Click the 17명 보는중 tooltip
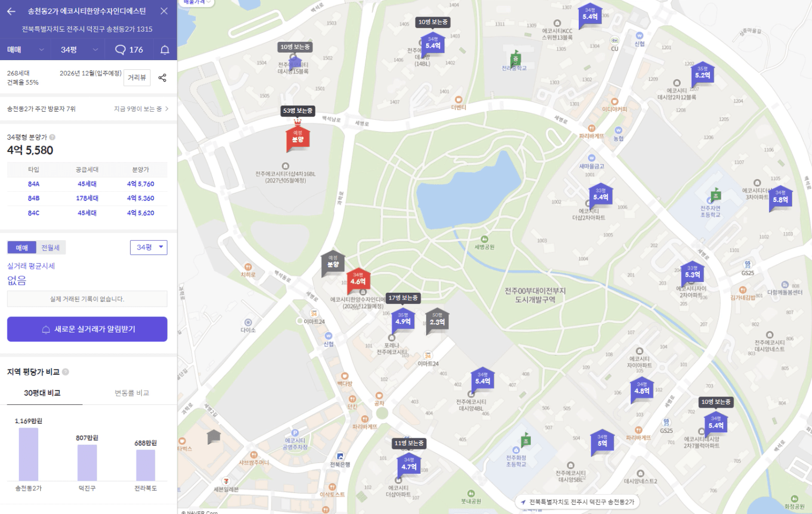The height and width of the screenshot is (514, 812). 403,298
